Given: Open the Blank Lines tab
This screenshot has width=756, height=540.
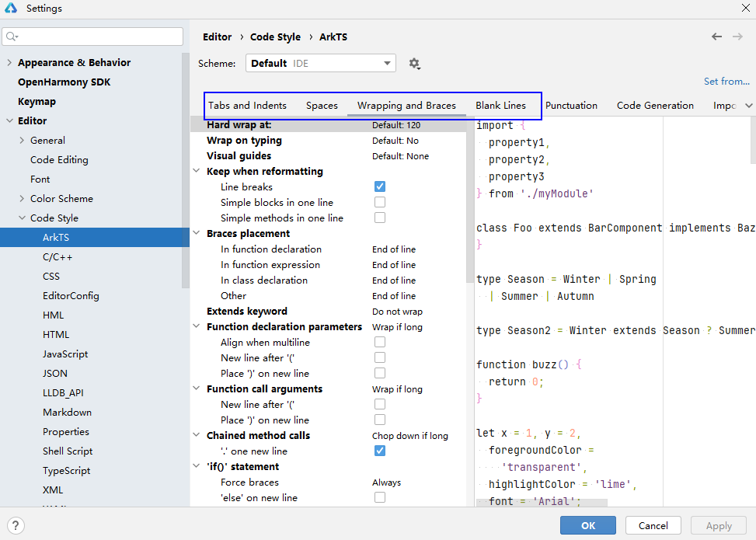Looking at the screenshot, I should click(500, 106).
